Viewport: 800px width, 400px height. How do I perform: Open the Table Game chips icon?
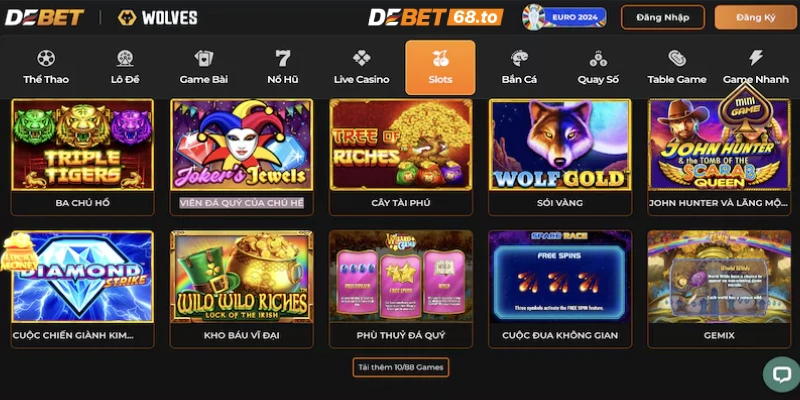pos(677,58)
